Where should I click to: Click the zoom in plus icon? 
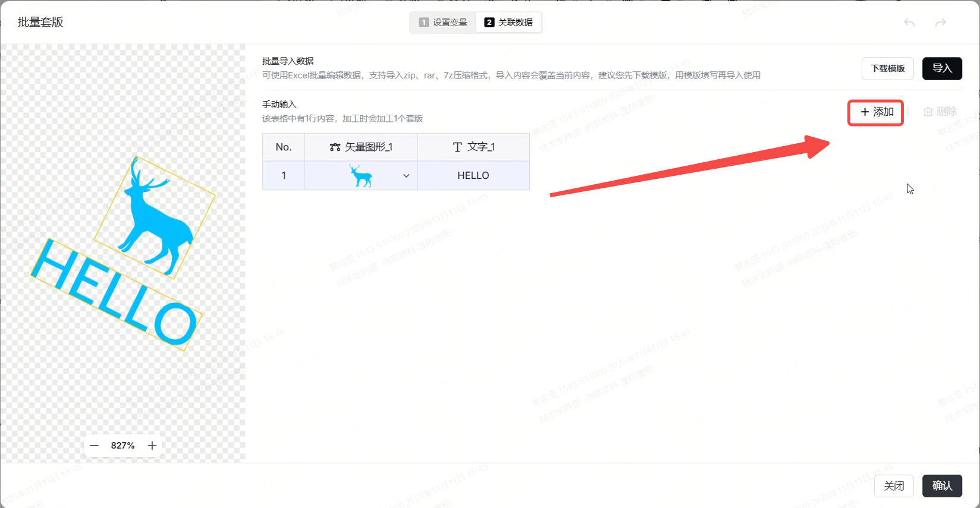pyautogui.click(x=152, y=446)
